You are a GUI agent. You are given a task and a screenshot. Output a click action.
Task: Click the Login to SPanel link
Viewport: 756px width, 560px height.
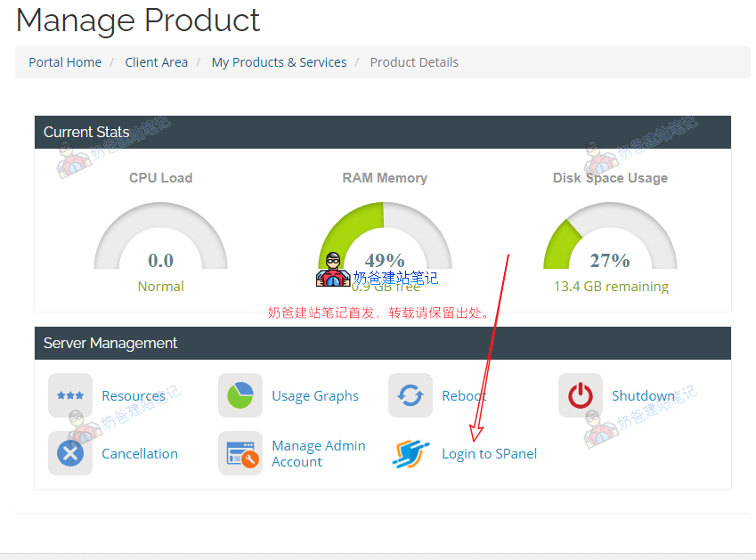point(489,454)
